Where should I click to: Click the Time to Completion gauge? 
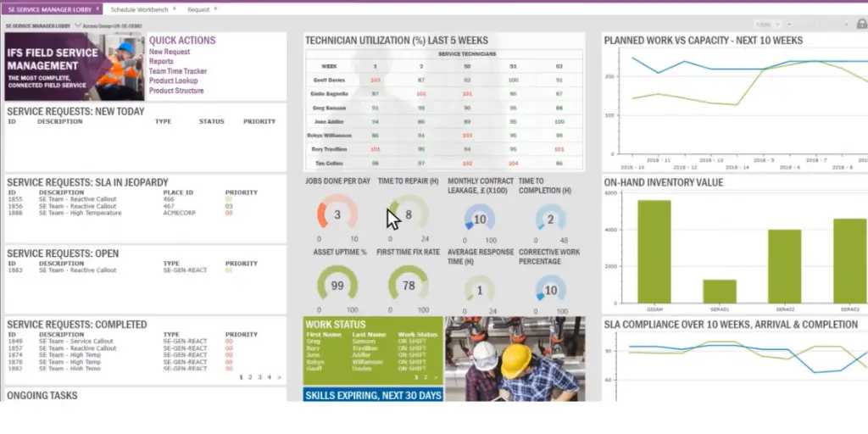pos(550,219)
